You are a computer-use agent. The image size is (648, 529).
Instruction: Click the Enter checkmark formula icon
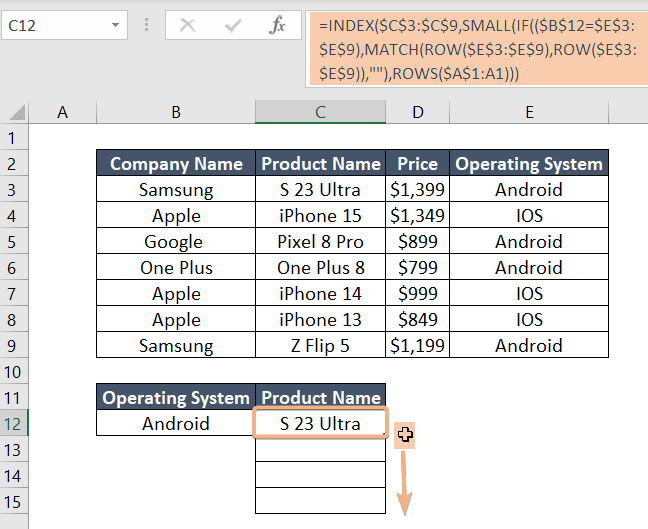tap(233, 26)
